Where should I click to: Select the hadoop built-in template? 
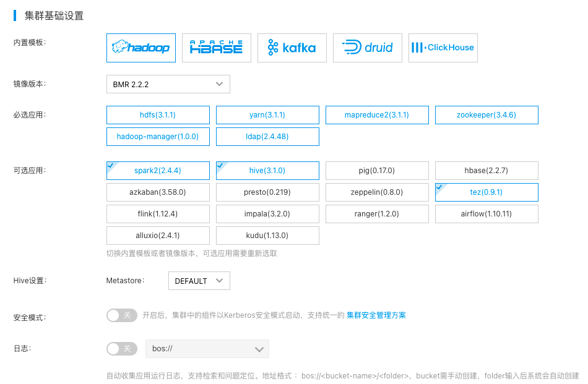pos(141,48)
